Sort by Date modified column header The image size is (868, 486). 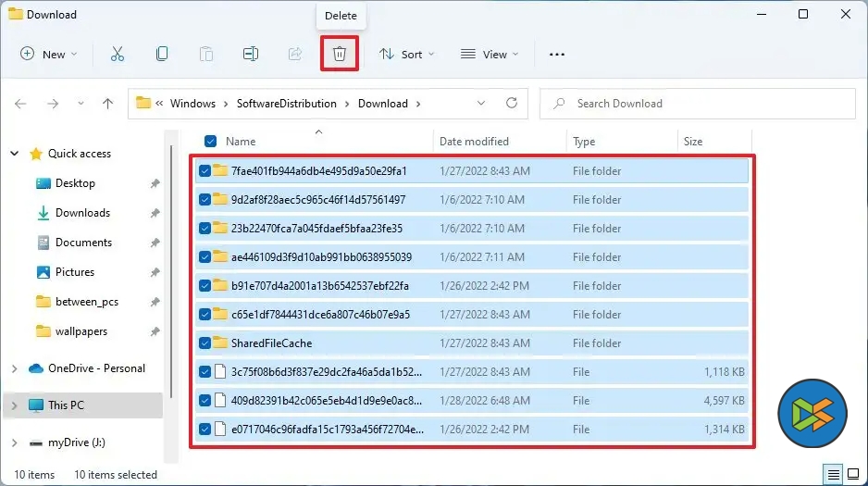[474, 142]
